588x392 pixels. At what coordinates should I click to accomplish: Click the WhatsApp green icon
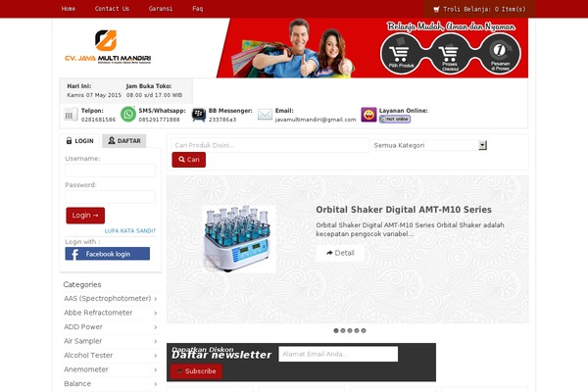(128, 115)
